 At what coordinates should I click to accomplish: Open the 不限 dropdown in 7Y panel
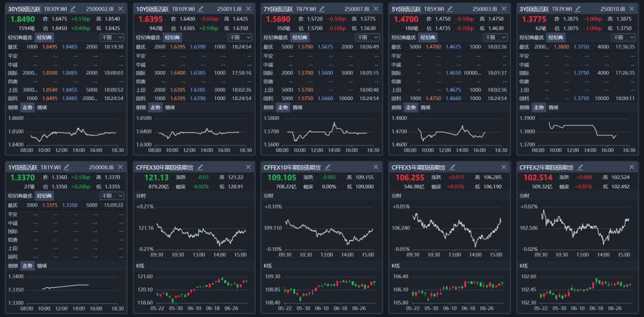(367, 38)
